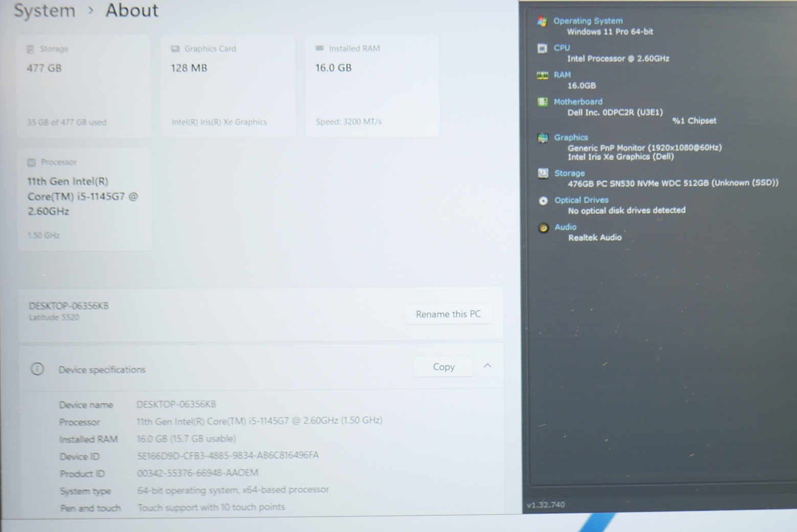Click the Graphics Card icon in Settings
The image size is (797, 532).
(175, 49)
